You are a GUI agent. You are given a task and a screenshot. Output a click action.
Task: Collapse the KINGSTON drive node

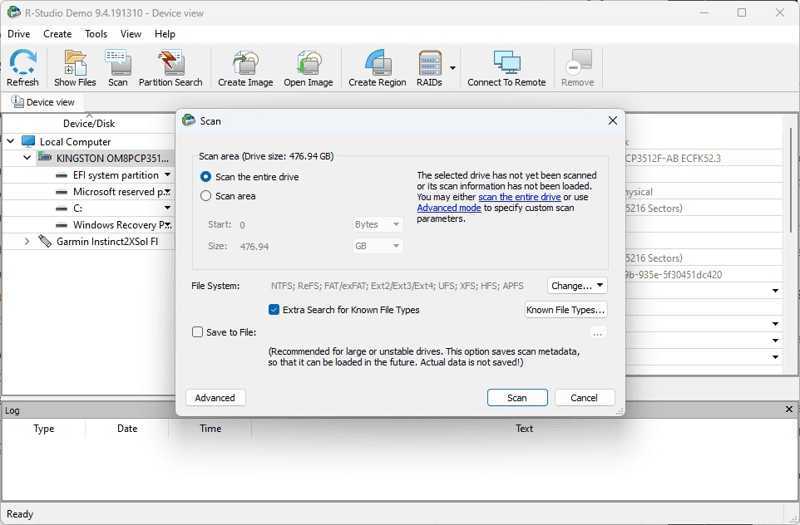click(x=28, y=158)
